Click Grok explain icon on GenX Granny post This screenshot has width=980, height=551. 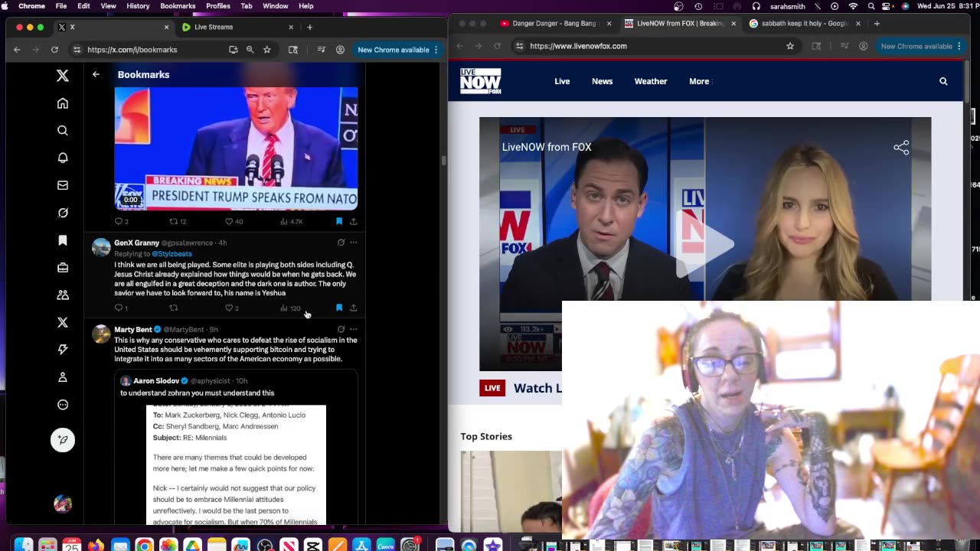[x=341, y=243]
